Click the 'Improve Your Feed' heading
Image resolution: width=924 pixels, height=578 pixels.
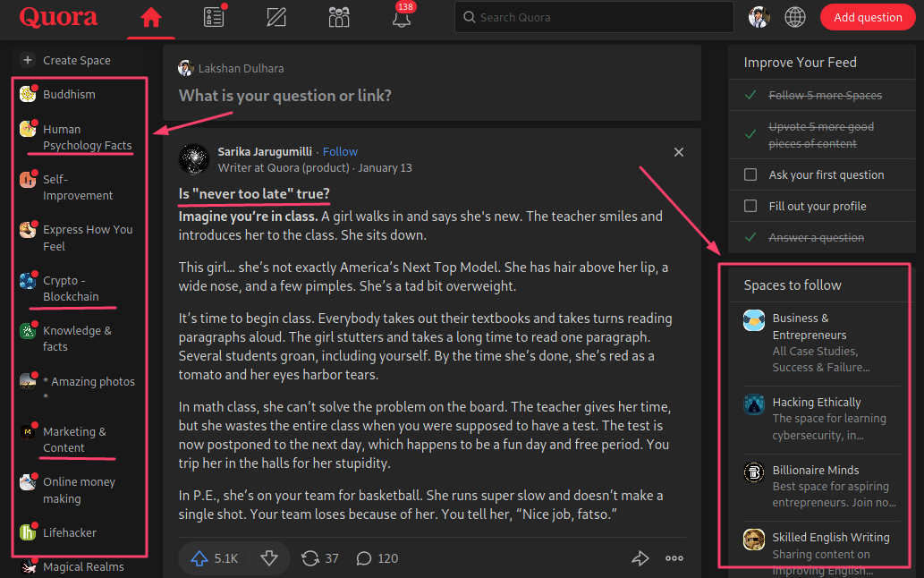[x=800, y=63]
